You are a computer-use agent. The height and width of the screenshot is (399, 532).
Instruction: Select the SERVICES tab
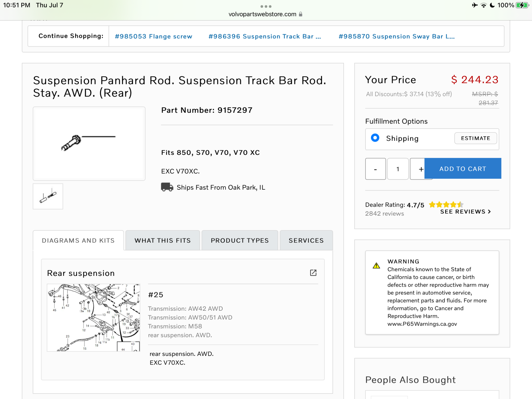coord(306,240)
